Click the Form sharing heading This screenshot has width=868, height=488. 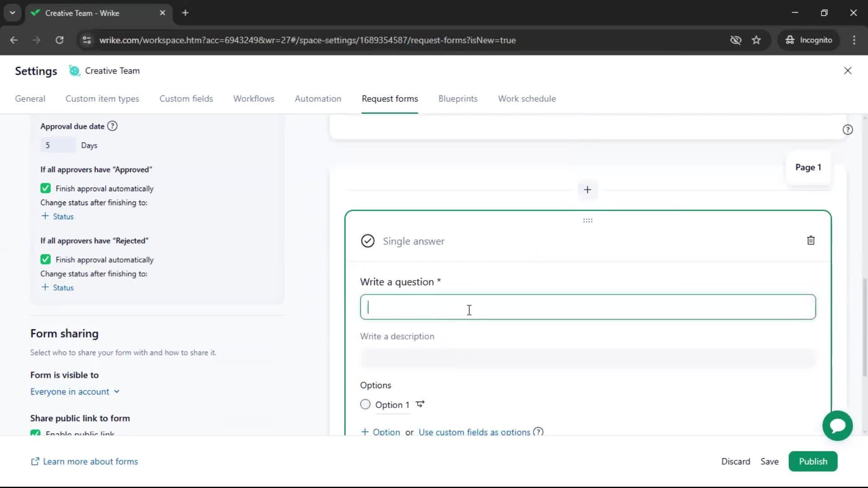tap(64, 333)
